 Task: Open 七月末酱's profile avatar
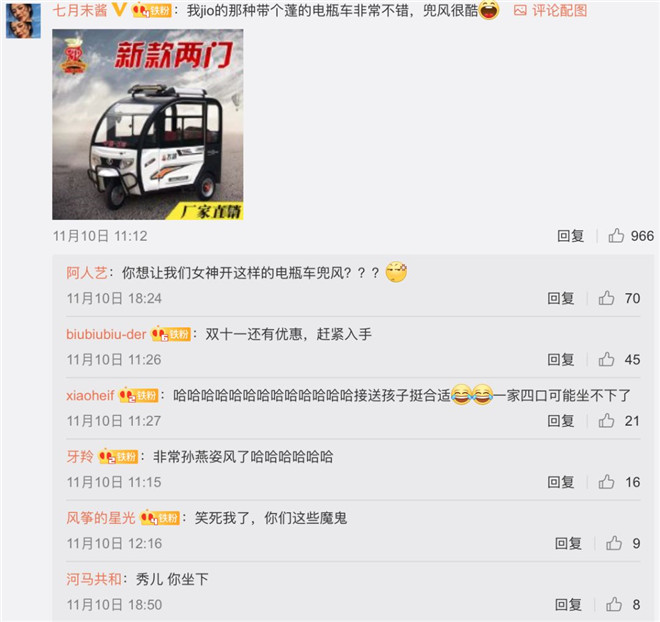click(23, 20)
